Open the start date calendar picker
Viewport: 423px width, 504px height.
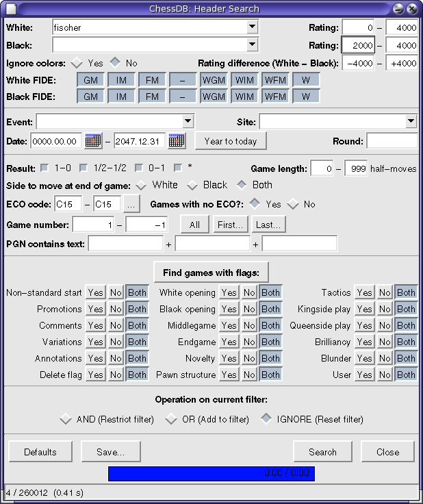93,141
